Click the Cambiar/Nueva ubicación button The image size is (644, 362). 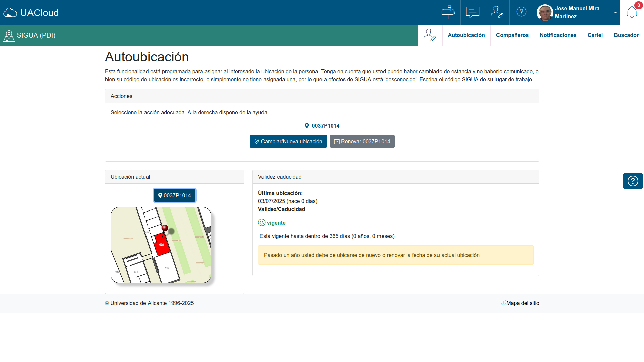[x=288, y=141]
